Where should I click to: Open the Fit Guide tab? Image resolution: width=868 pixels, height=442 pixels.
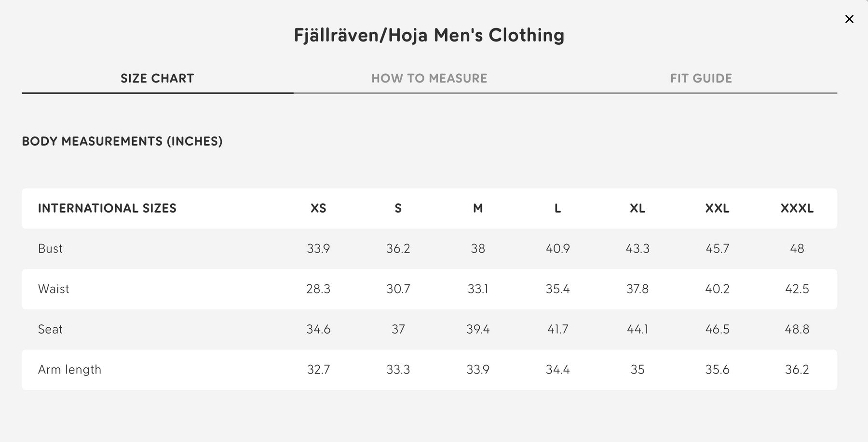(701, 79)
